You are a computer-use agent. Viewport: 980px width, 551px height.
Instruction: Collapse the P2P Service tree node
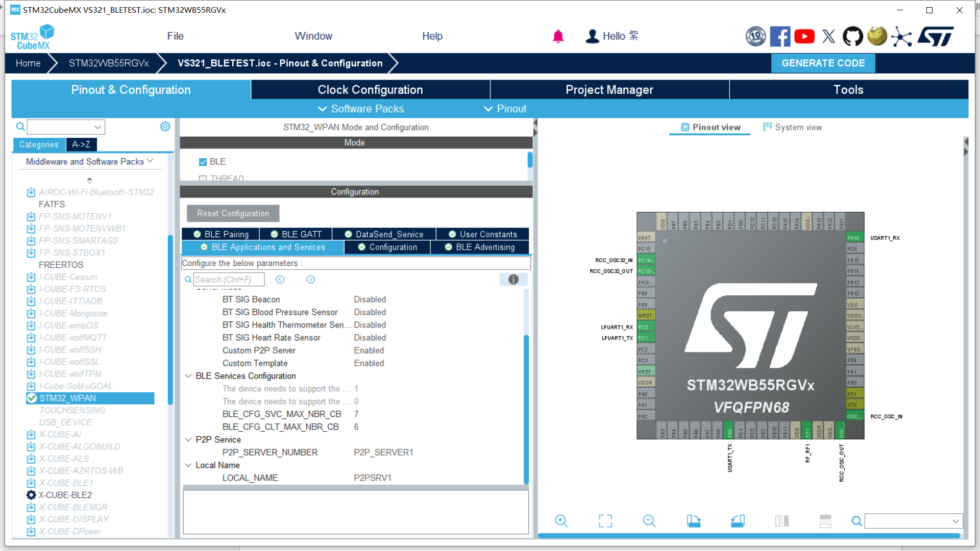point(188,439)
